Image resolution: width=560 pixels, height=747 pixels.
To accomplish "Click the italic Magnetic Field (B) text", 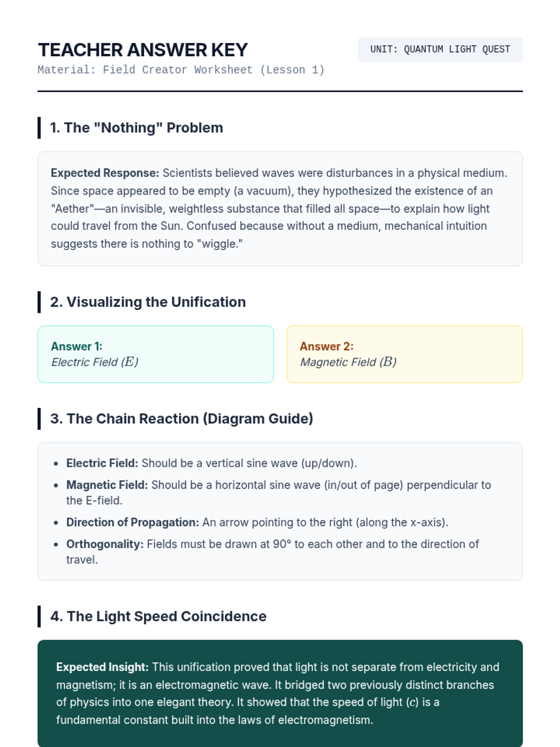I will click(348, 362).
